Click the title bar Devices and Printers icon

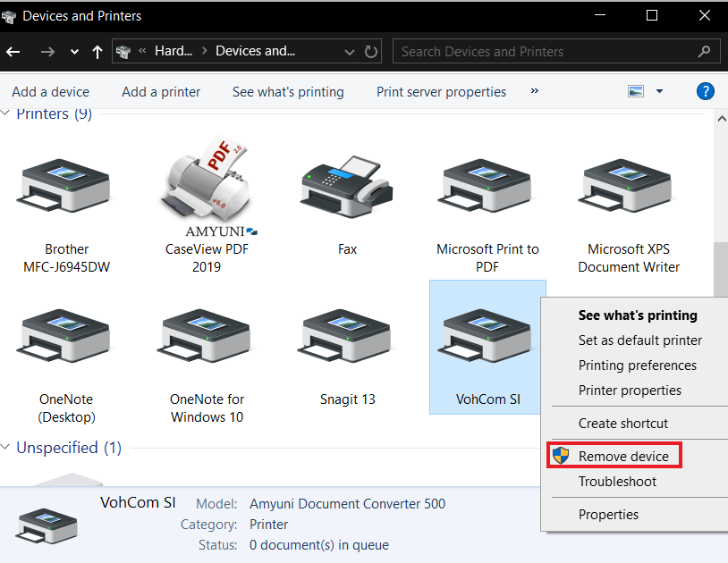click(9, 17)
